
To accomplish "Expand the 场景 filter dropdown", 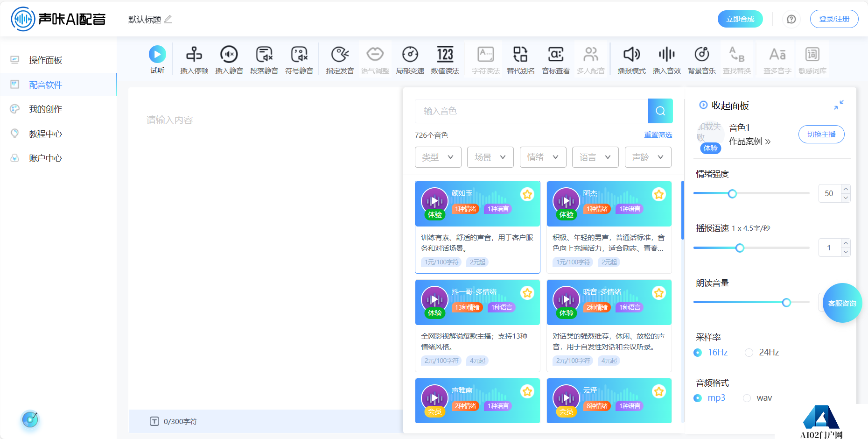I will [x=490, y=157].
